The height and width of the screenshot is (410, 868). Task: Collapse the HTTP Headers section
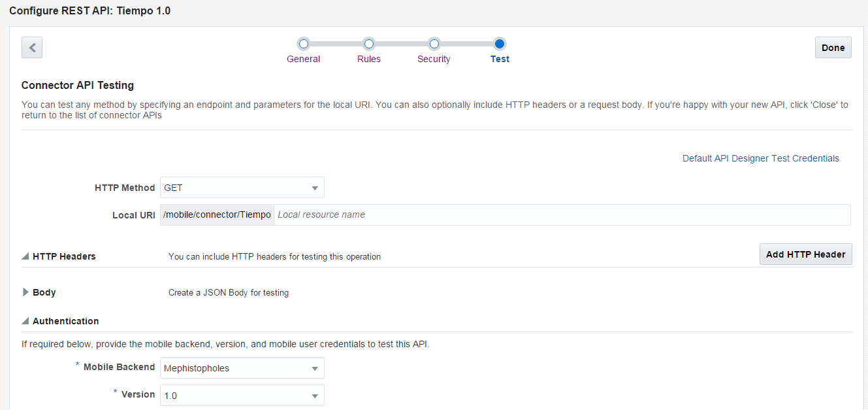click(x=25, y=256)
